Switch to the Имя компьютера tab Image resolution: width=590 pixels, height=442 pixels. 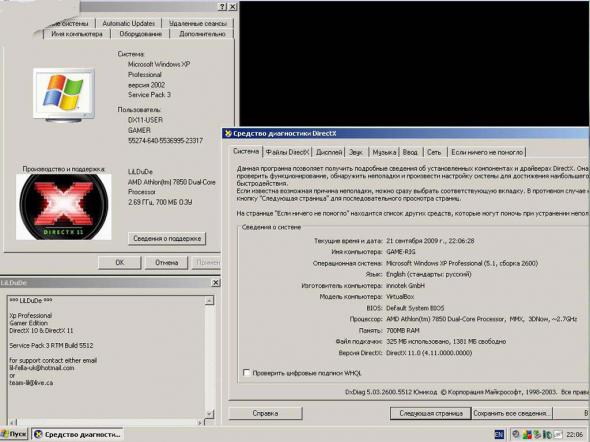point(77,34)
